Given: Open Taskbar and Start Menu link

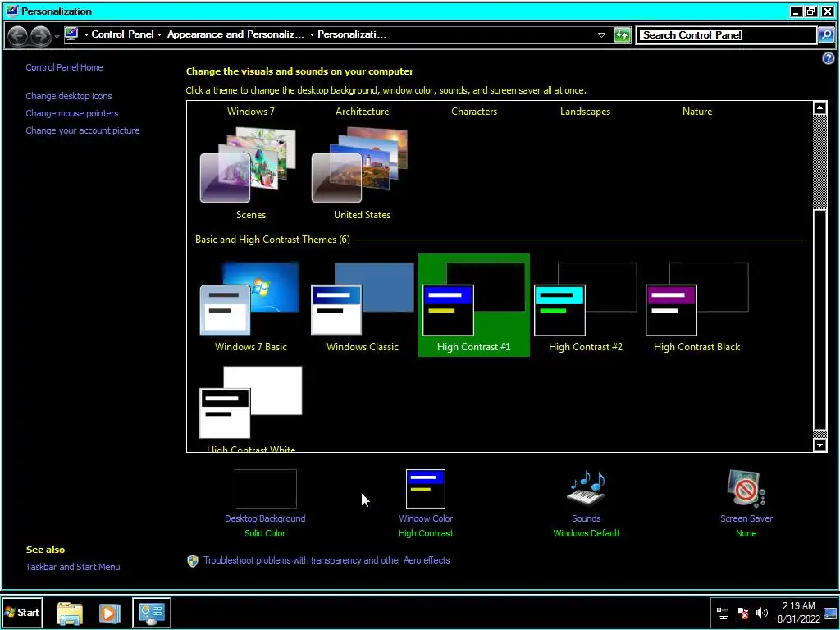Looking at the screenshot, I should pyautogui.click(x=73, y=567).
